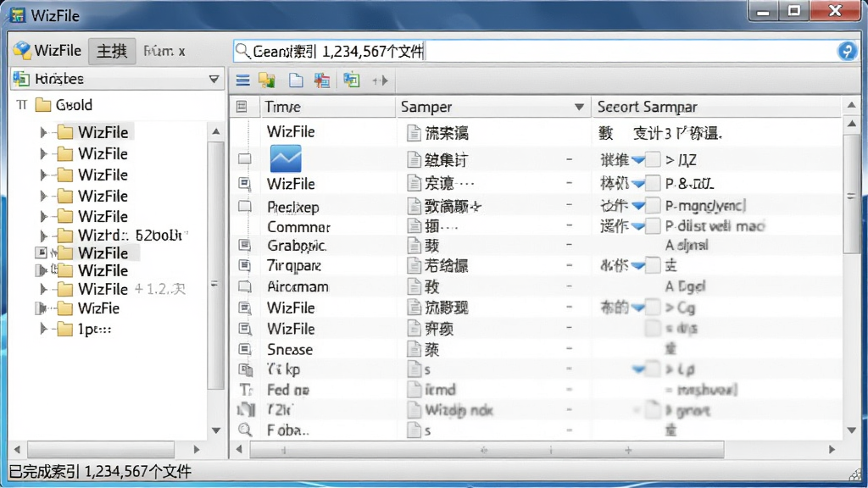The width and height of the screenshot is (868, 488).
Task: Click the yellow folder toolbar icon
Action: [x=267, y=80]
